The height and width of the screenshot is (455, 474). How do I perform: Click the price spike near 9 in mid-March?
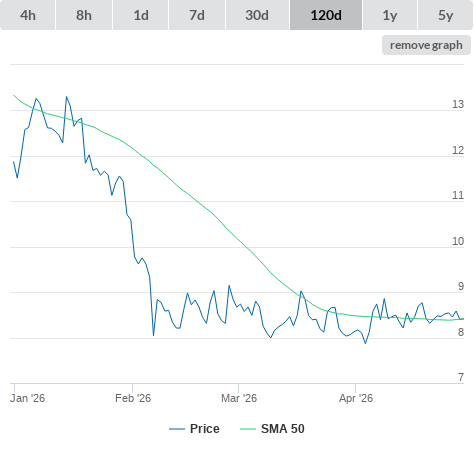coord(301,291)
